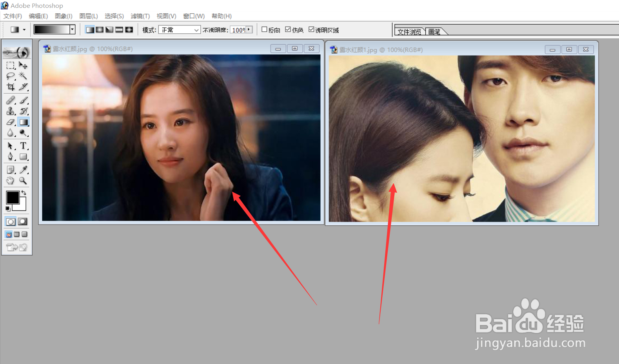Open the 视图(V) menu
Image resolution: width=619 pixels, height=364 pixels.
[166, 16]
